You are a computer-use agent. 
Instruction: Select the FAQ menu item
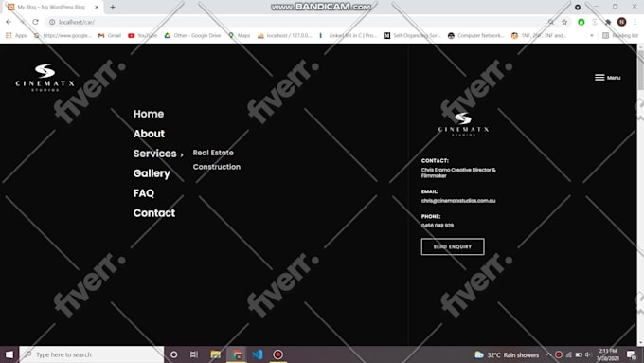[x=144, y=193]
